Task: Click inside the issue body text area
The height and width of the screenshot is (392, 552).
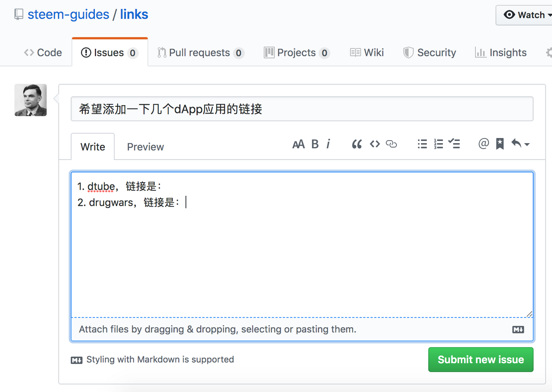Action: [x=302, y=245]
